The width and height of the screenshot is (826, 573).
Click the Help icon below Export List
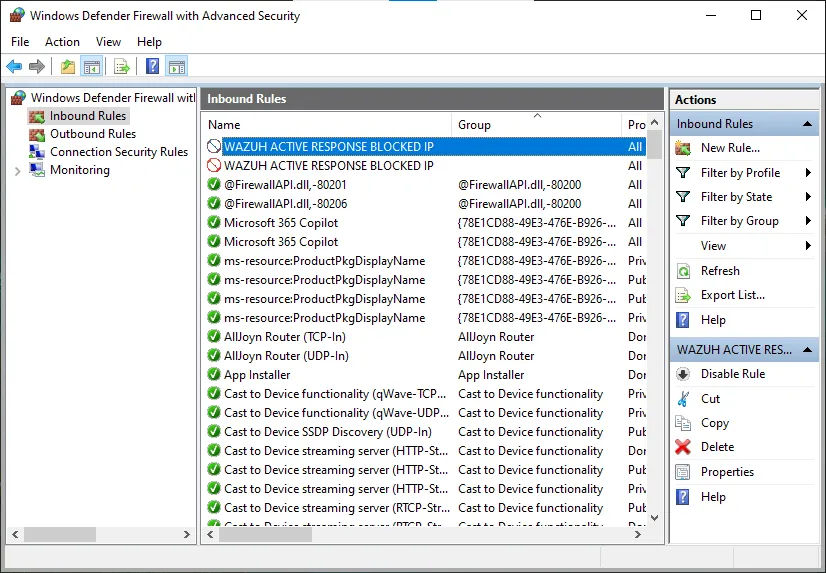[683, 320]
